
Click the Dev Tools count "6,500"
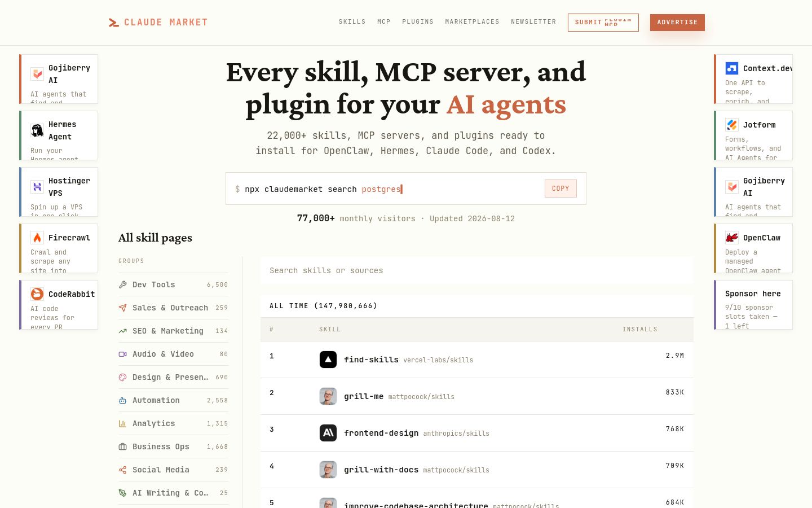[218, 285]
